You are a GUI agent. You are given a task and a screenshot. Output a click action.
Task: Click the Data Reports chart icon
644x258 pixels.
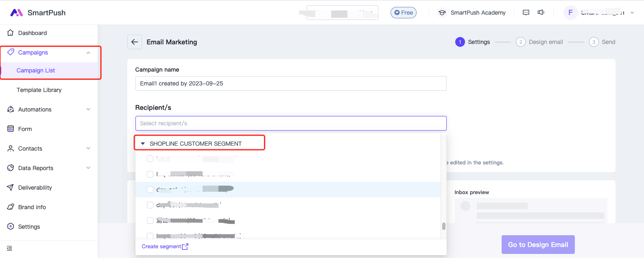11,168
